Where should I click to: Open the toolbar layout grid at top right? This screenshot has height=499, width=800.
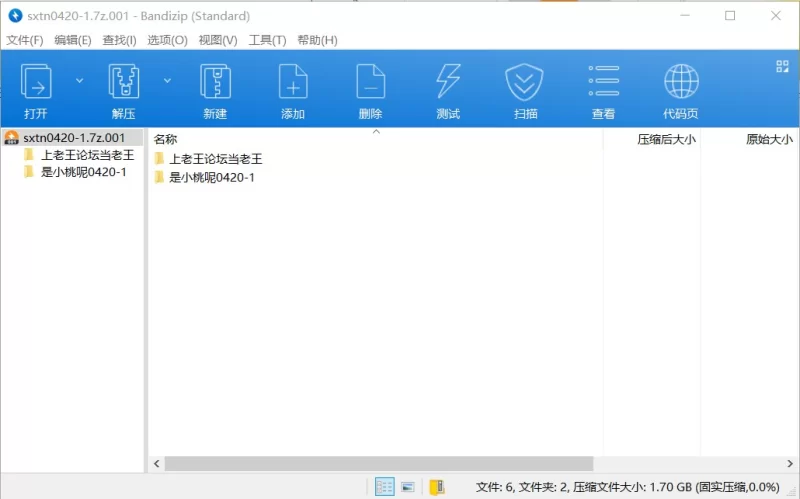click(782, 67)
